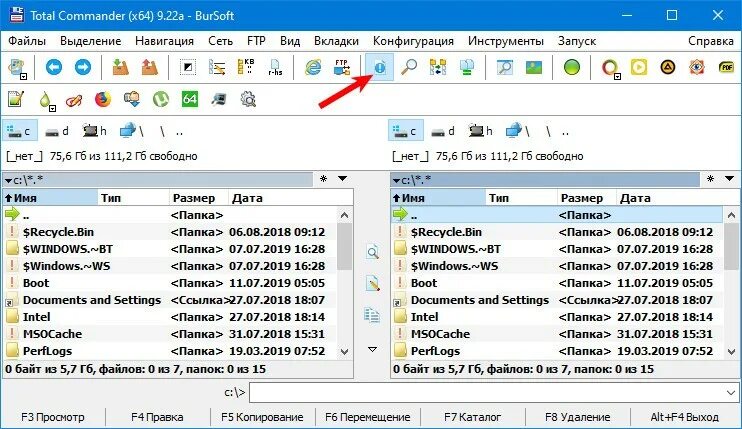Expand the left panel c:\*.* path dropdown
This screenshot has height=429, width=742.
[8, 180]
